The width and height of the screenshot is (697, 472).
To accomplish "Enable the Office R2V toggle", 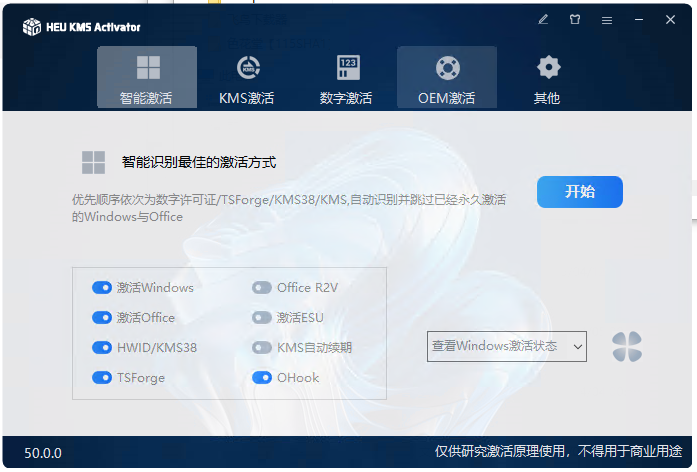I will point(262,288).
